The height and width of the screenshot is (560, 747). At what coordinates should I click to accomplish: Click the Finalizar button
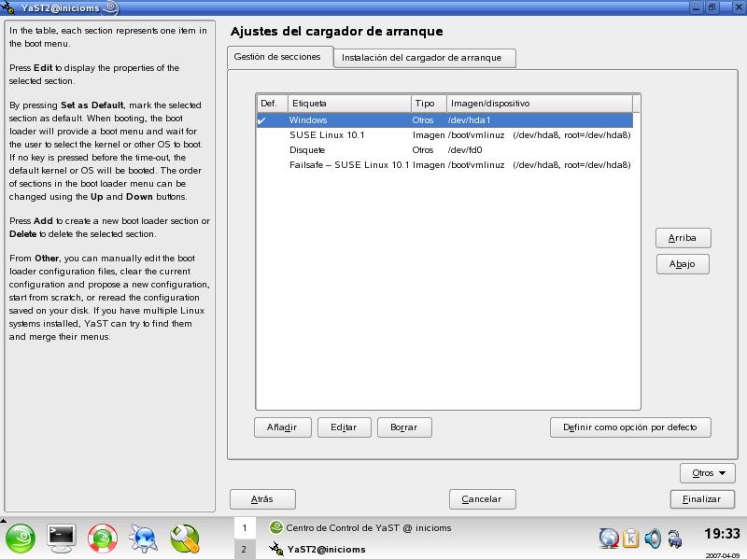701,499
